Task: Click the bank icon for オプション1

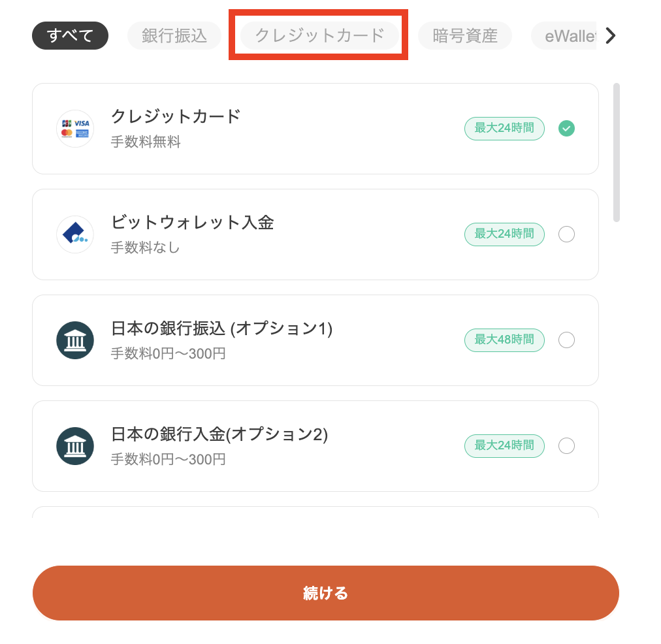Action: (x=75, y=340)
